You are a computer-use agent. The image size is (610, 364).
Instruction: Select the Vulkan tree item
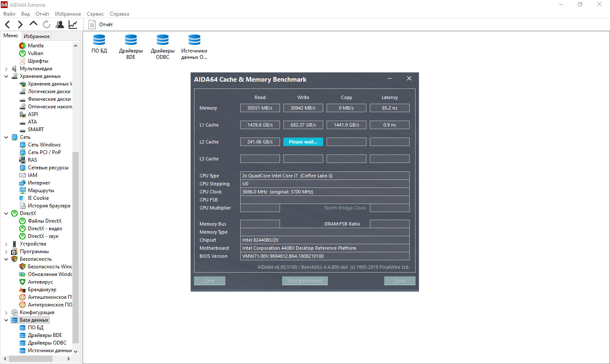tap(35, 53)
